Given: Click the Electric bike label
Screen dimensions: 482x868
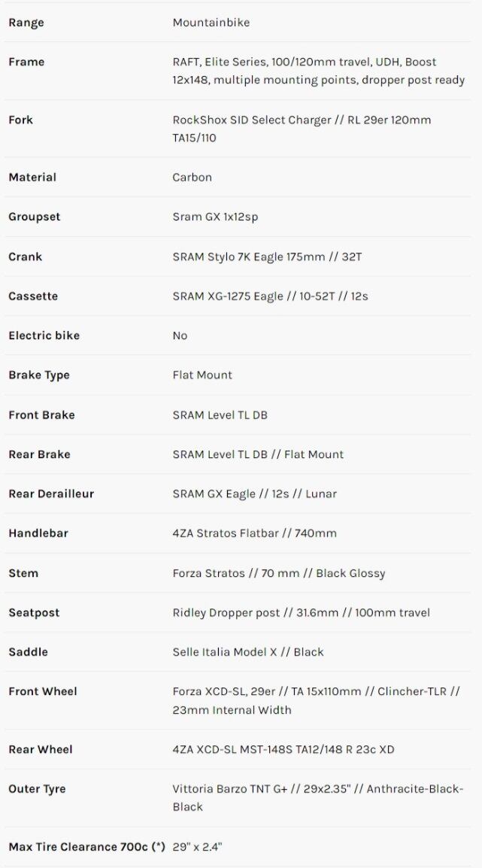Looking at the screenshot, I should (x=44, y=335).
